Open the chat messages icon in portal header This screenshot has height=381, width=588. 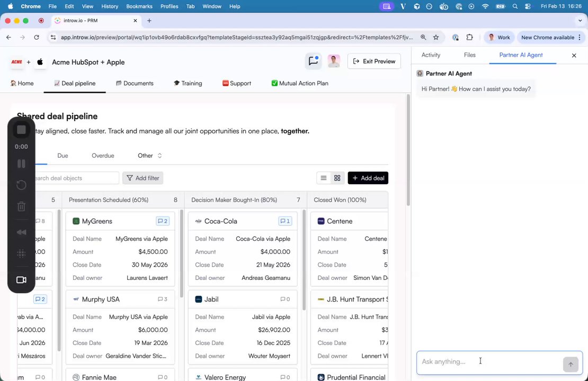coord(313,61)
